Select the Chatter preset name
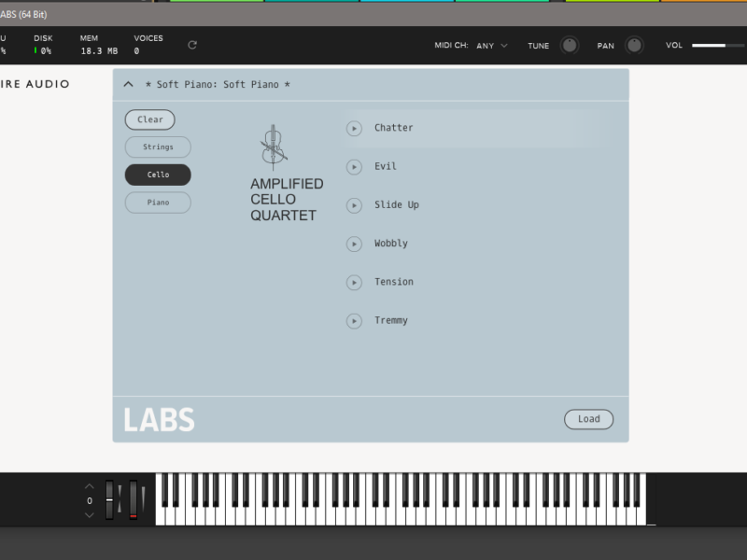This screenshot has width=747, height=560. pyautogui.click(x=393, y=128)
